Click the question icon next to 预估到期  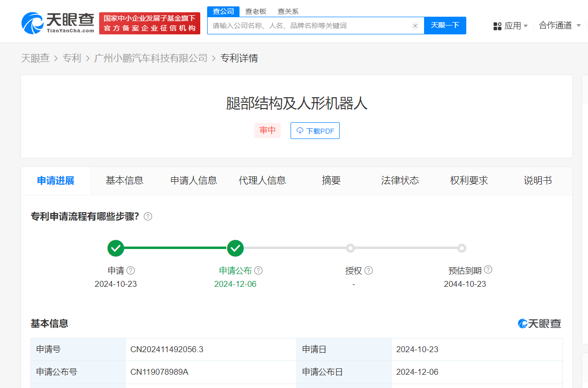(488, 269)
